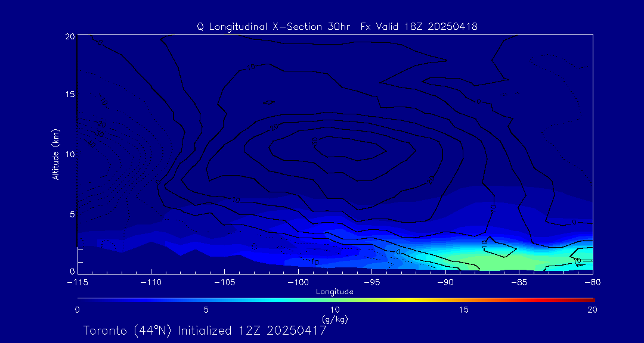Click the longitude tick label -115
The image size is (644, 343).
coord(78,283)
